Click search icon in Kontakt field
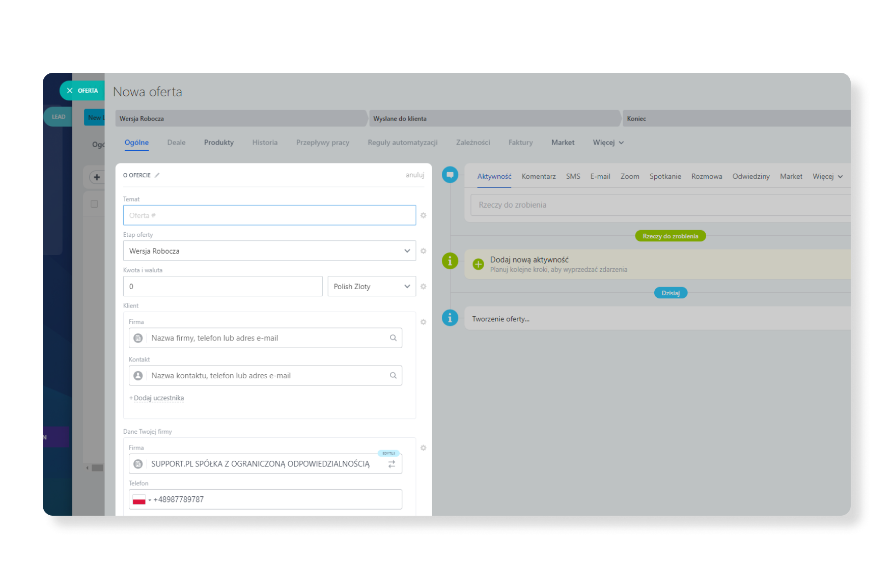Image resolution: width=894 pixels, height=588 pixels. tap(393, 376)
